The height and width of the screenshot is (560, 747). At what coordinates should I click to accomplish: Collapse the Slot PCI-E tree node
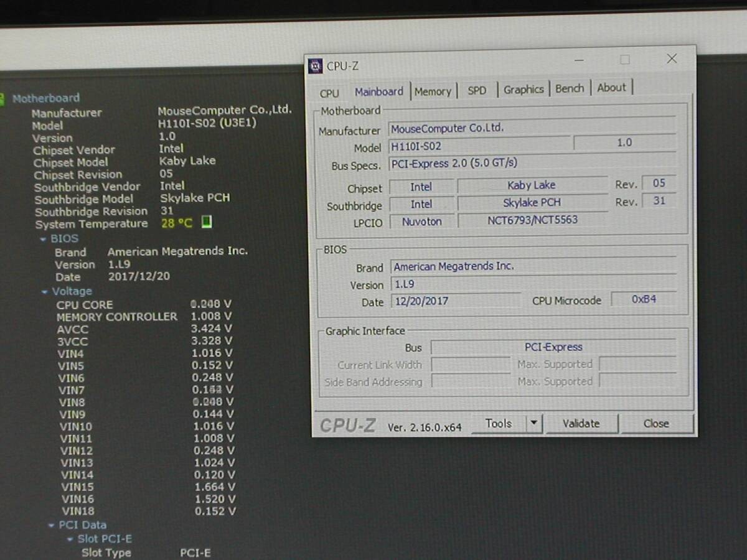[x=70, y=539]
